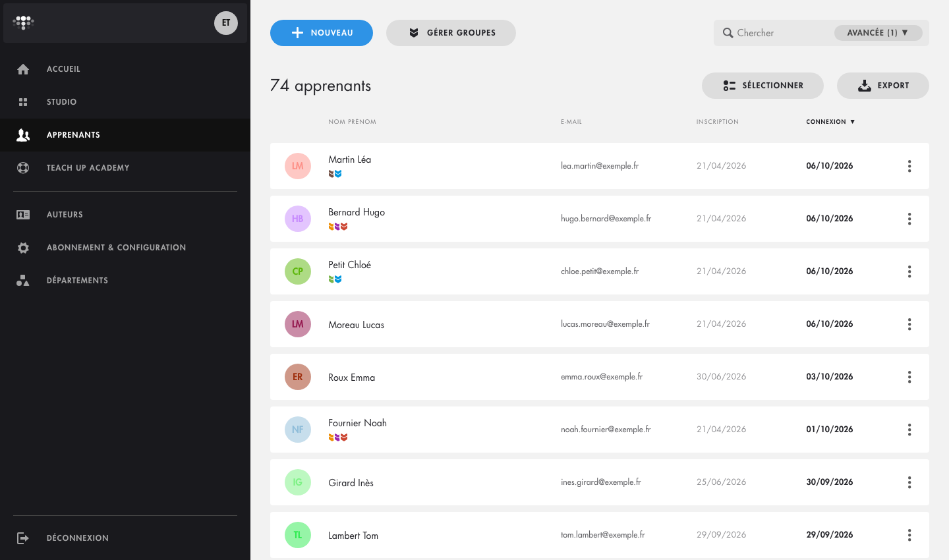Click the Sélectionner button
The image size is (949, 560).
(x=762, y=86)
